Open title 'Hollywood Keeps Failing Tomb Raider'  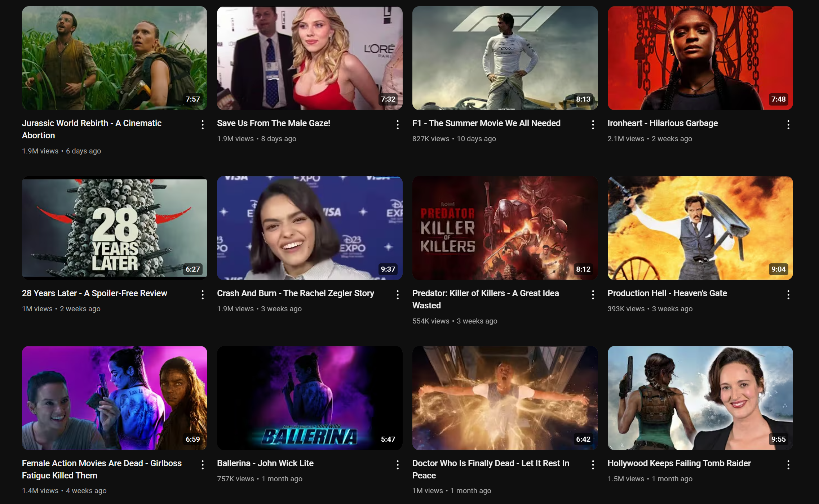point(679,463)
